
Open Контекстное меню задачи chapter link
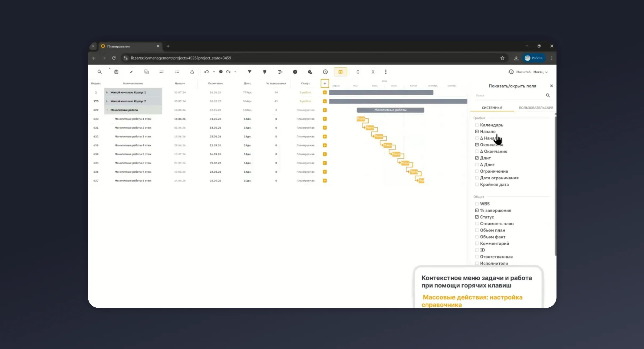[x=476, y=282]
